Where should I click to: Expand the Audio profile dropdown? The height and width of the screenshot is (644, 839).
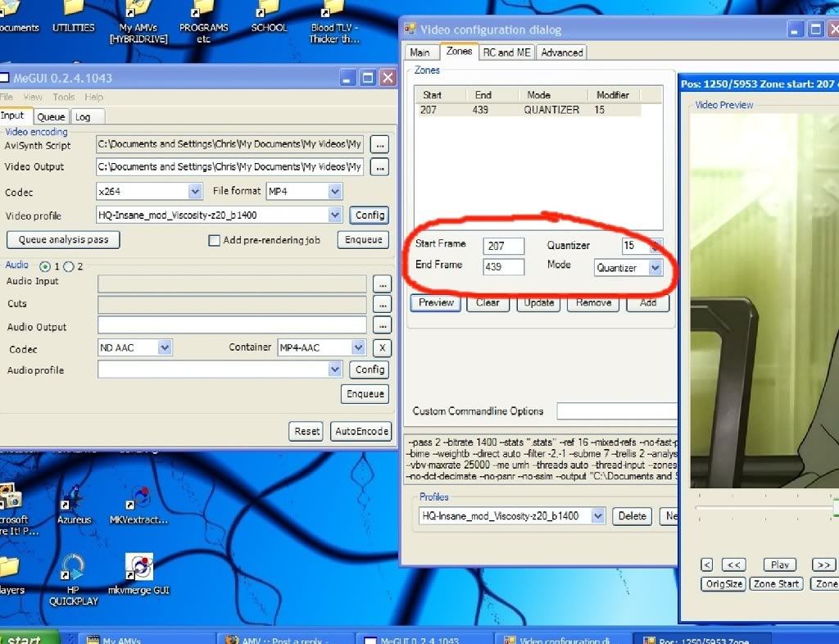point(335,369)
